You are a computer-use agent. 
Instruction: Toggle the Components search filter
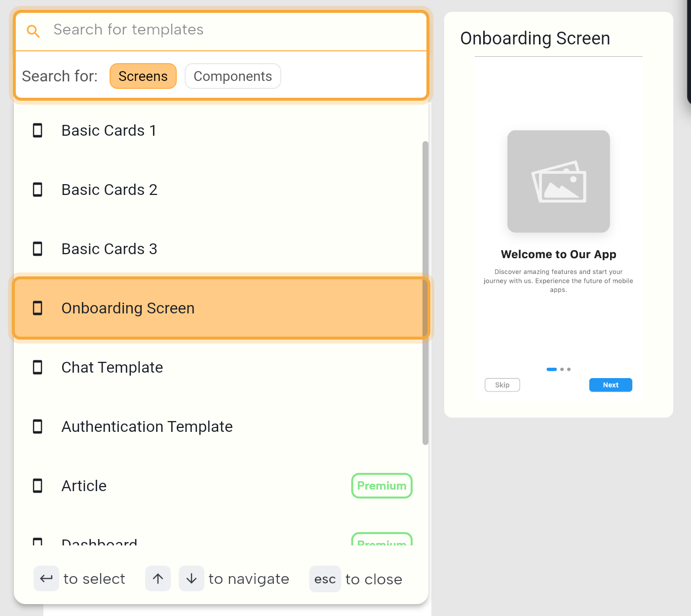click(233, 76)
